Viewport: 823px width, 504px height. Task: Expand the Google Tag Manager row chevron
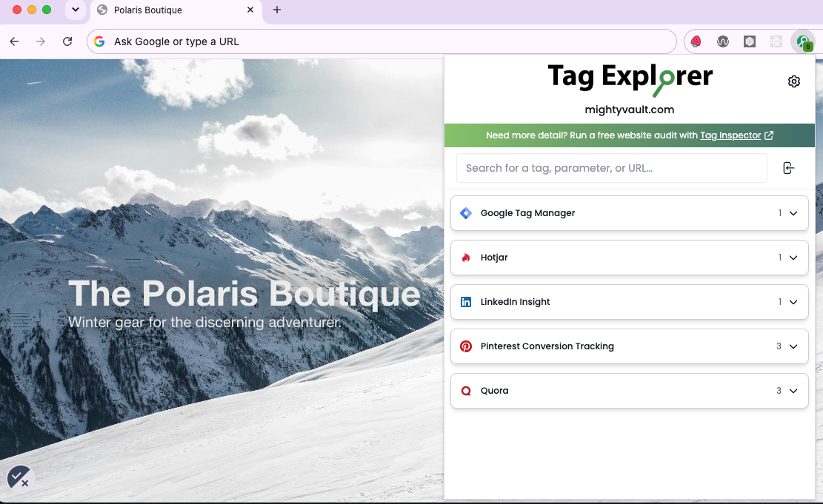(793, 213)
